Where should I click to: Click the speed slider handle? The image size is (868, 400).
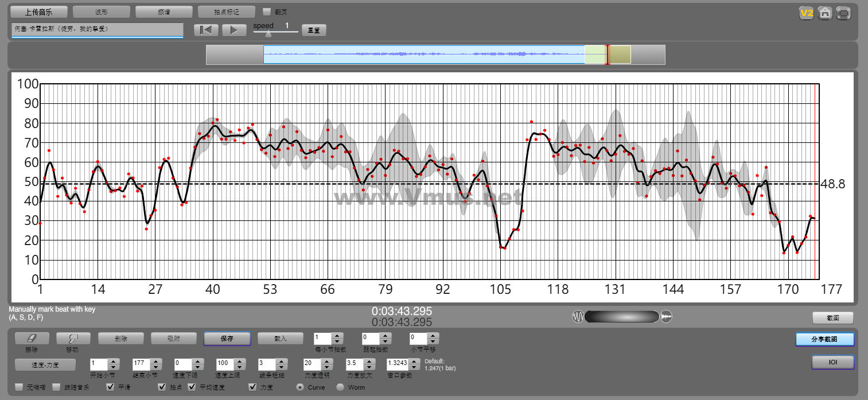pos(268,33)
